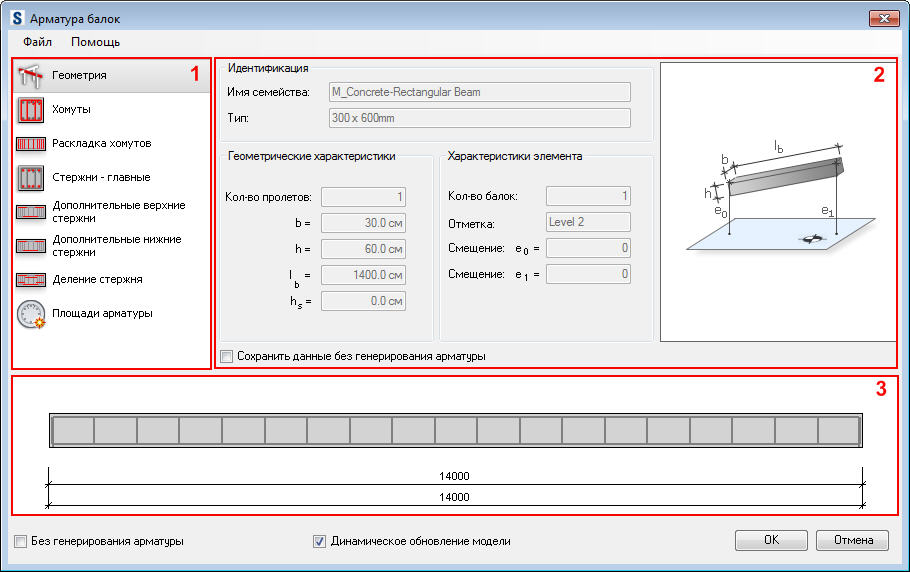Click the 3D beam preview image
Image resolution: width=910 pixels, height=572 pixels.
778,202
